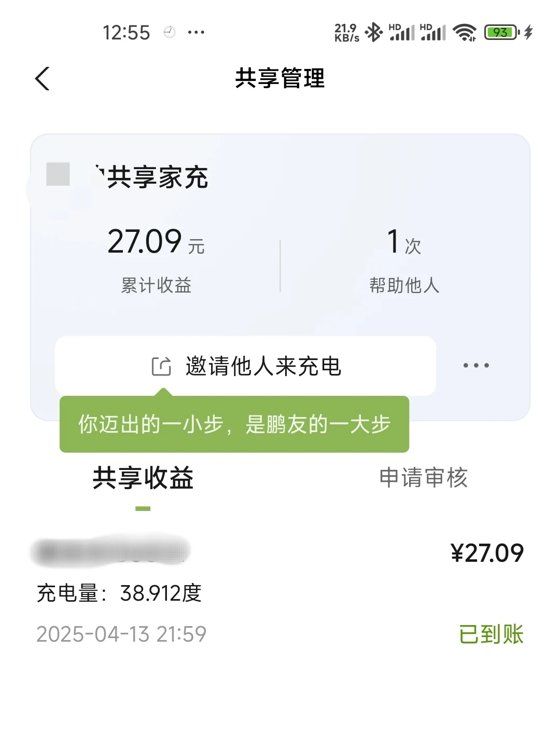Open the three-dot more options menu

tap(476, 366)
